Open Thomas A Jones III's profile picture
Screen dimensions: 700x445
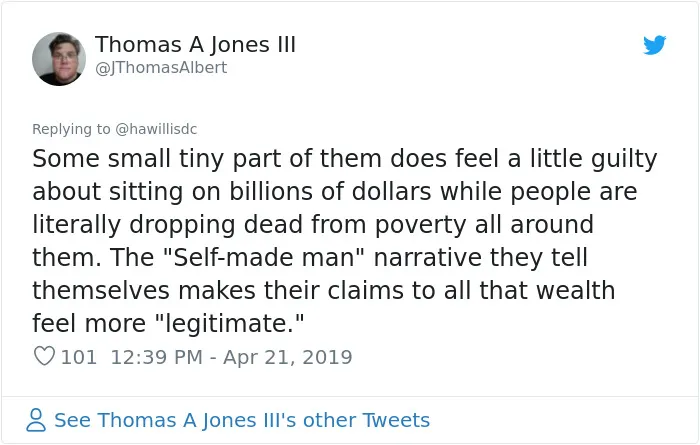coord(59,58)
